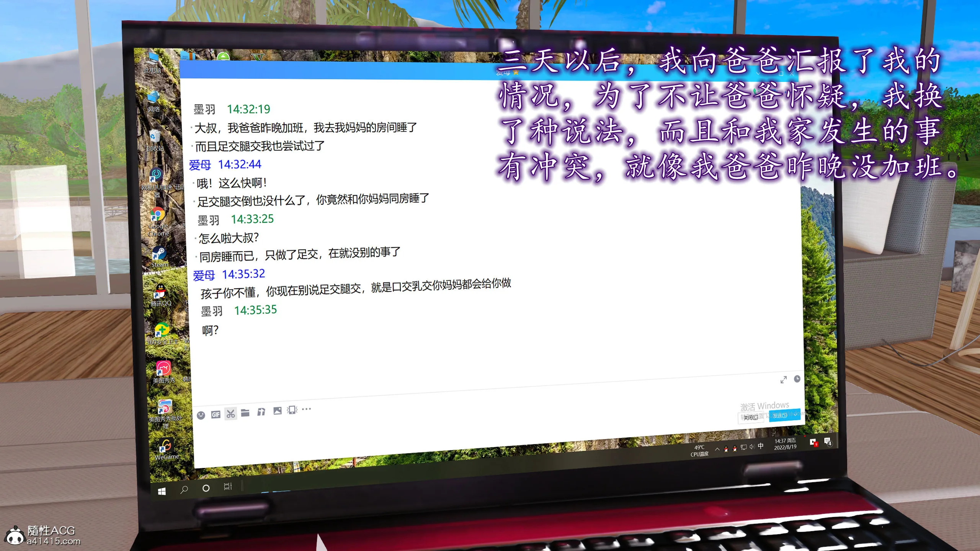Open Task View on the taskbar
This screenshot has height=551, width=980.
pos(228,486)
